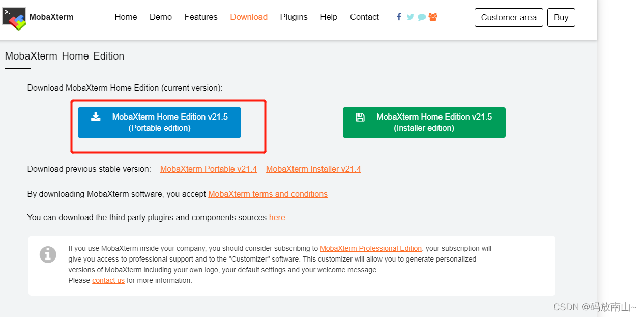This screenshot has width=644, height=317.
Task: Click the 'contact us' link
Action: coord(108,280)
